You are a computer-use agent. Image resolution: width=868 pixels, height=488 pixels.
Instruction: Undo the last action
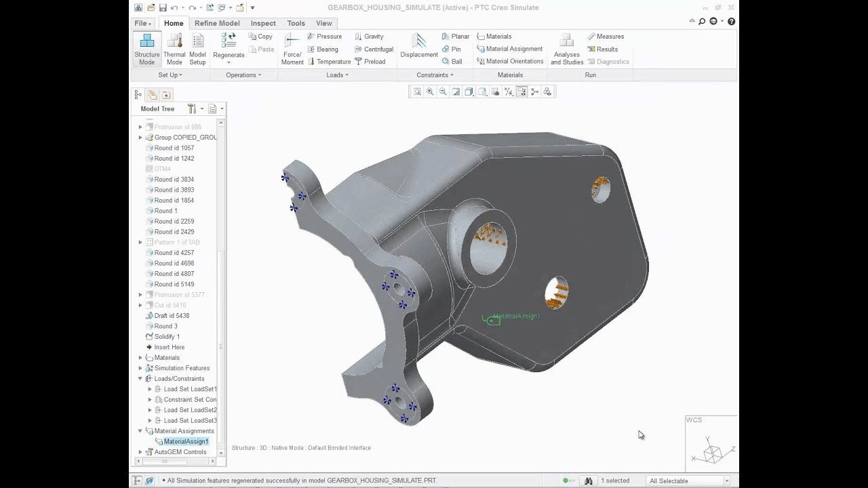[x=175, y=7]
